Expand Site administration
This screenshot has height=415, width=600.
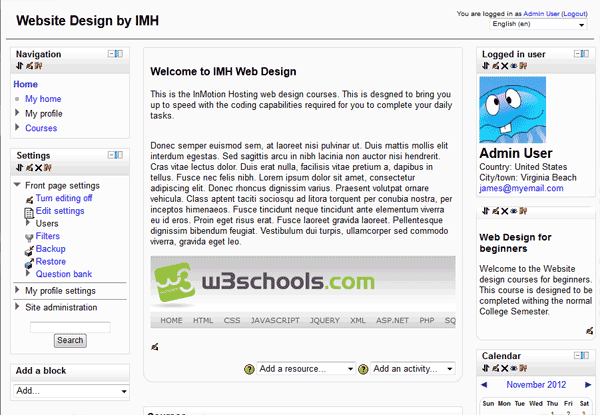(17, 306)
